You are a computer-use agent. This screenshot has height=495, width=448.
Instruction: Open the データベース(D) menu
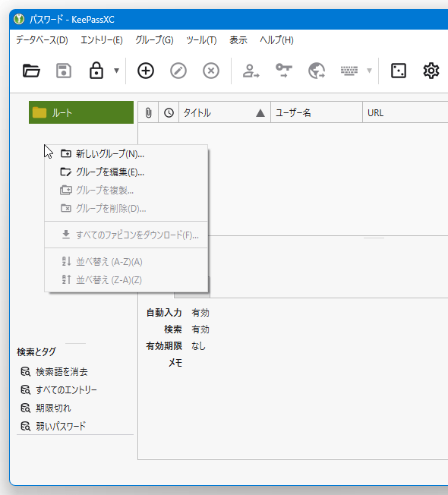[42, 40]
